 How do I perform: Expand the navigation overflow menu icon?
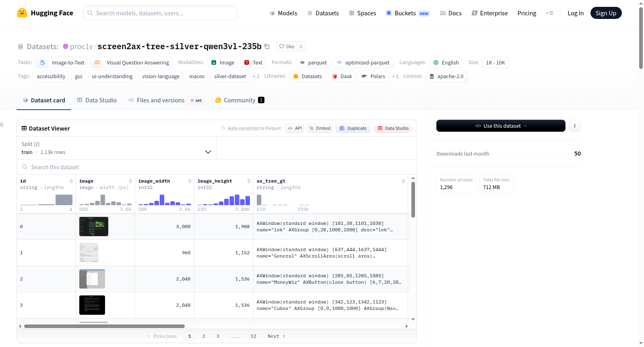[x=549, y=13]
